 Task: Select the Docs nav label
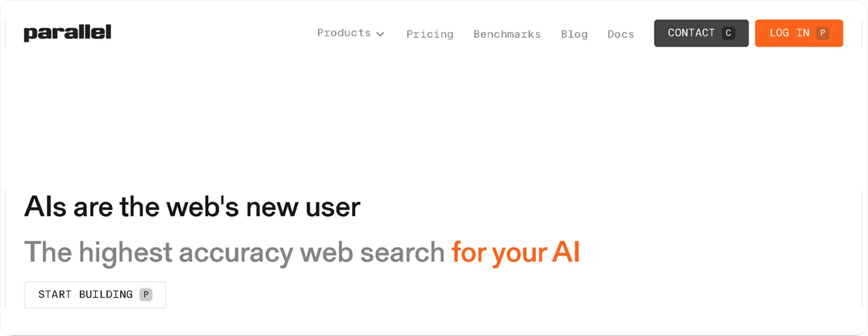[621, 34]
